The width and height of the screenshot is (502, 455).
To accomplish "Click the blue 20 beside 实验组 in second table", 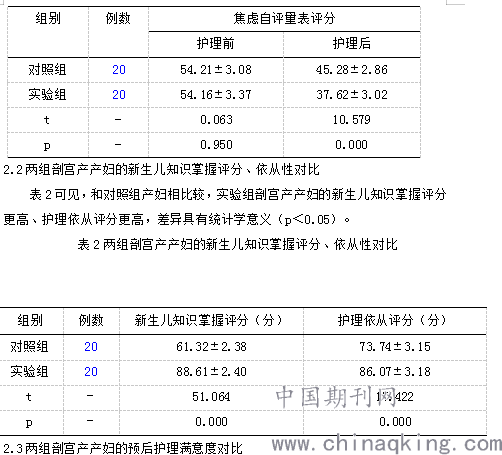I will tap(91, 372).
